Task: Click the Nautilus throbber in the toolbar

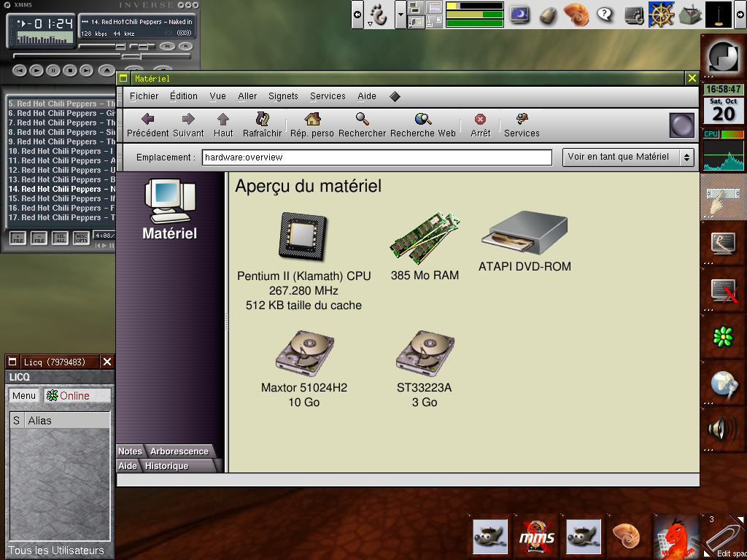Action: tap(682, 125)
